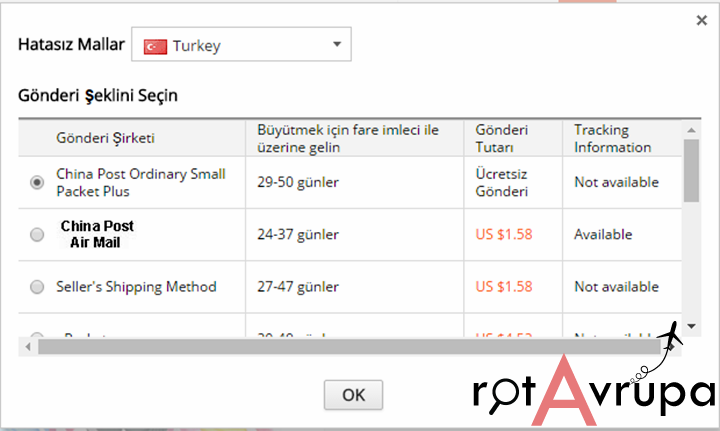The width and height of the screenshot is (720, 431).
Task: Click the vertical scrollbar up arrow
Action: click(691, 129)
